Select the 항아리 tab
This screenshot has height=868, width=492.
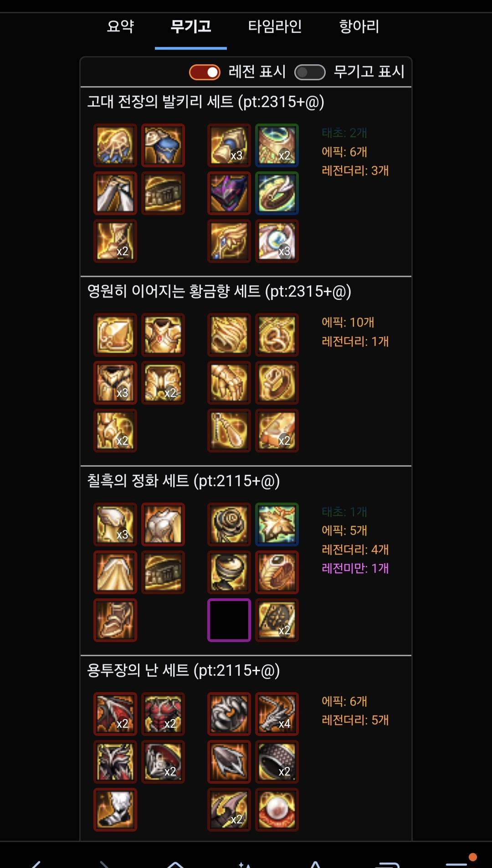pyautogui.click(x=359, y=26)
